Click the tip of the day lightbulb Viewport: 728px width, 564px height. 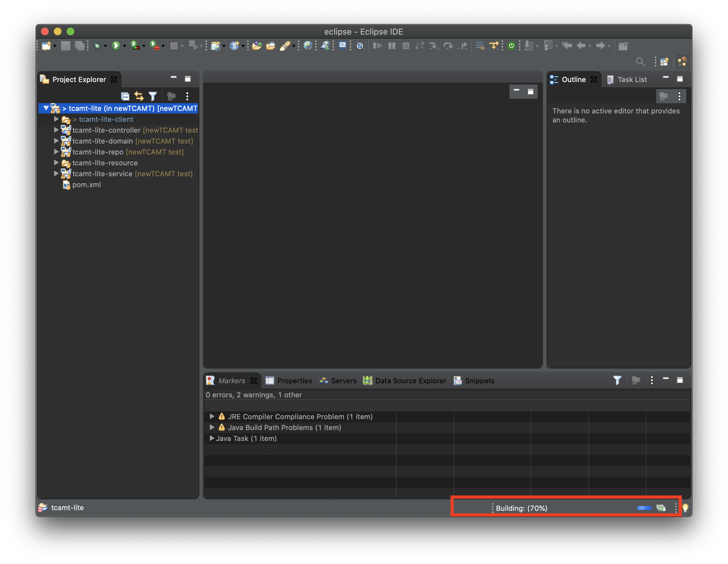685,508
